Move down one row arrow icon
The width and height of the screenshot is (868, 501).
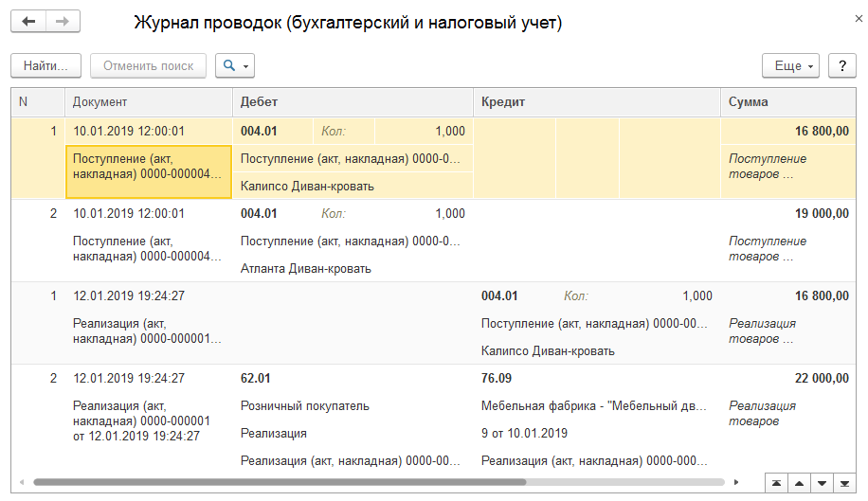(822, 483)
